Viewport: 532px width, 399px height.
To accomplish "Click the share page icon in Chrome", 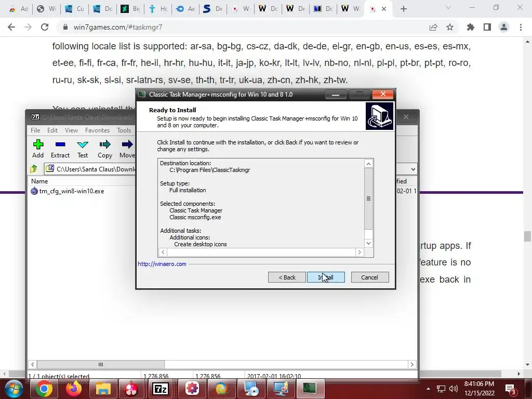I will click(x=433, y=27).
